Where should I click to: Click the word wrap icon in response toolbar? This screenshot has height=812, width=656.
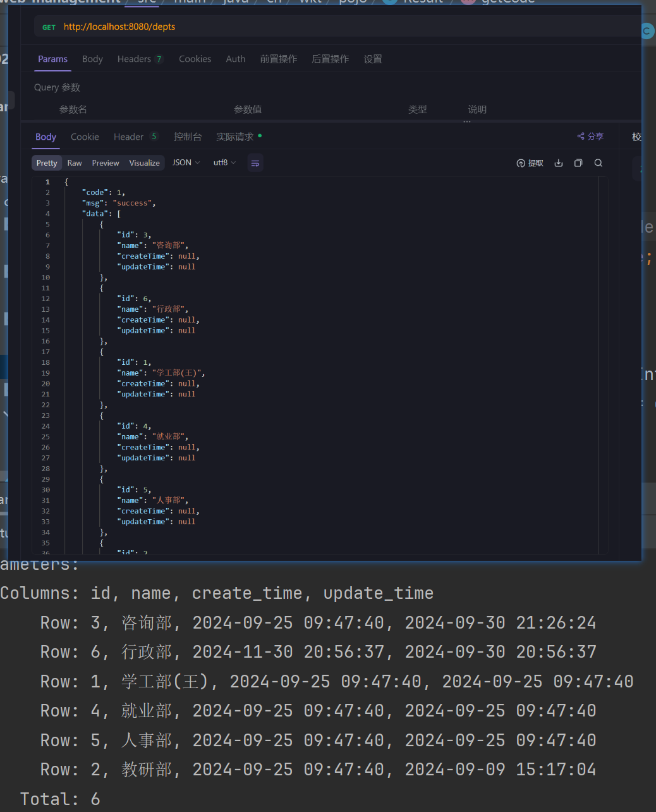[x=255, y=163]
